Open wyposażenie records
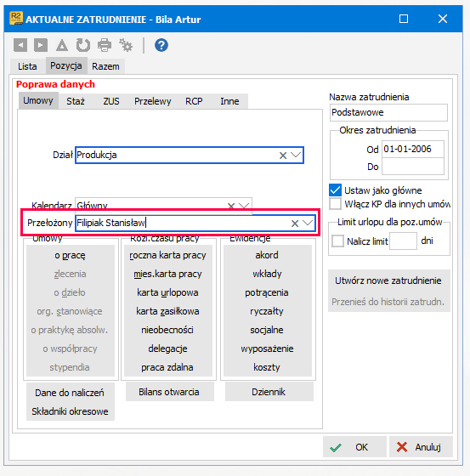Image resolution: width=470 pixels, height=476 pixels. [267, 348]
